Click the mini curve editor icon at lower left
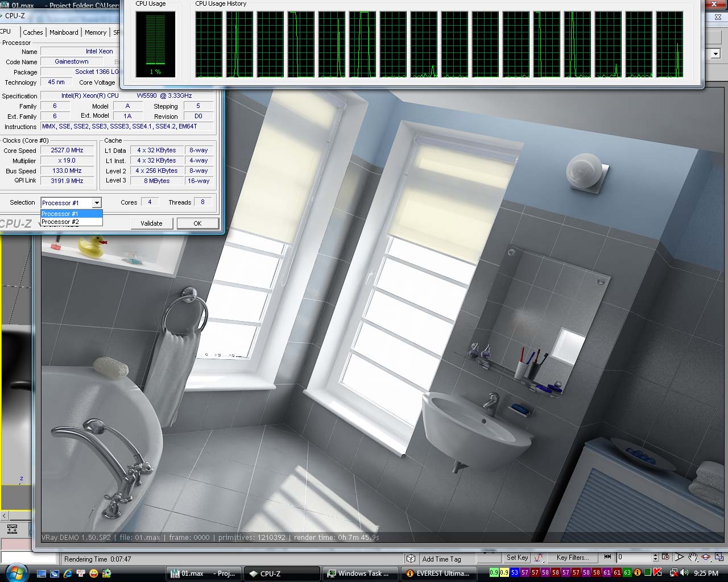Viewport: 728px width, 582px height. coord(12,529)
